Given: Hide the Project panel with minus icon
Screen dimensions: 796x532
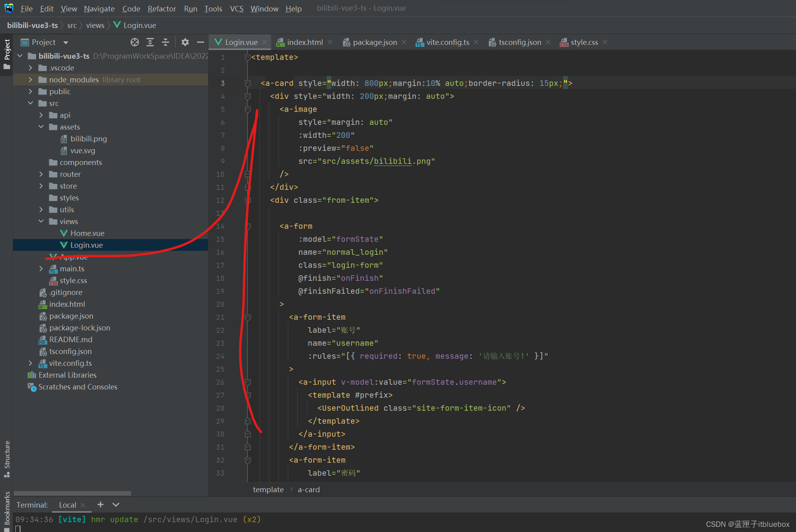Looking at the screenshot, I should coord(200,42).
